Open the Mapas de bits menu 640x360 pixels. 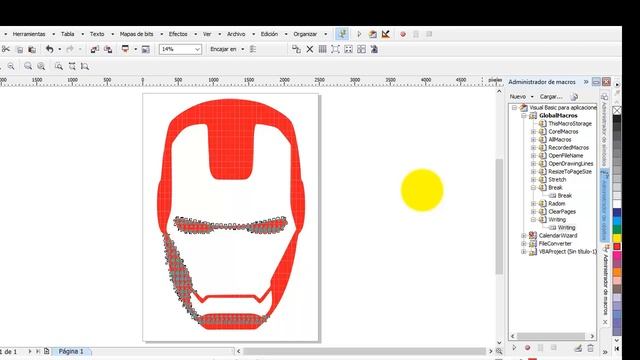pos(136,34)
